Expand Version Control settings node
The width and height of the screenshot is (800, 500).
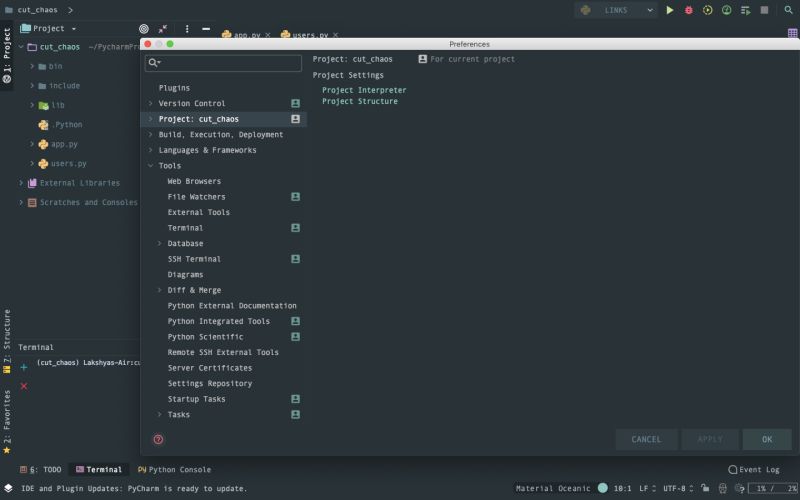(x=151, y=103)
